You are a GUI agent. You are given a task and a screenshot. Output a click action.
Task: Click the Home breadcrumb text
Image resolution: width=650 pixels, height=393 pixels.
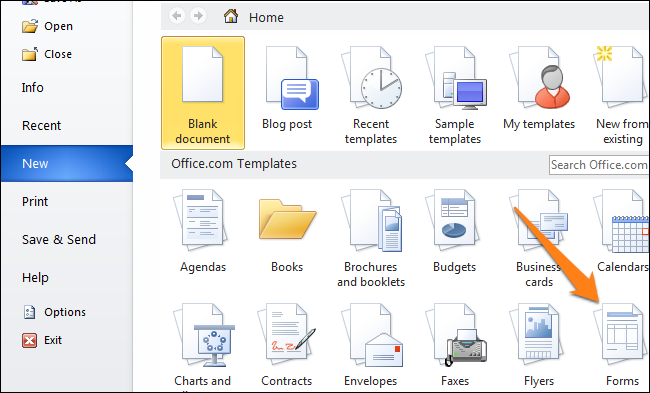[266, 17]
